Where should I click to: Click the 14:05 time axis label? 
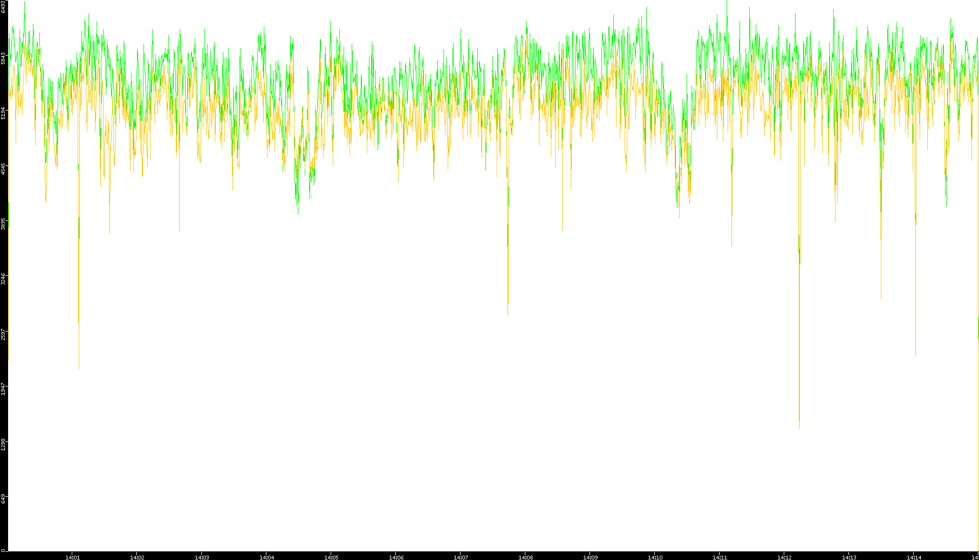click(x=331, y=557)
